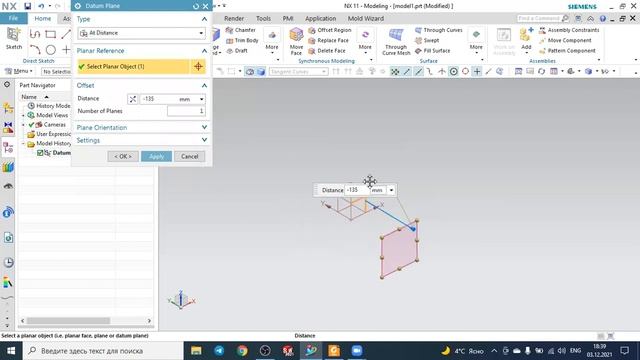Click the Undo arrow icon

coord(41,6)
